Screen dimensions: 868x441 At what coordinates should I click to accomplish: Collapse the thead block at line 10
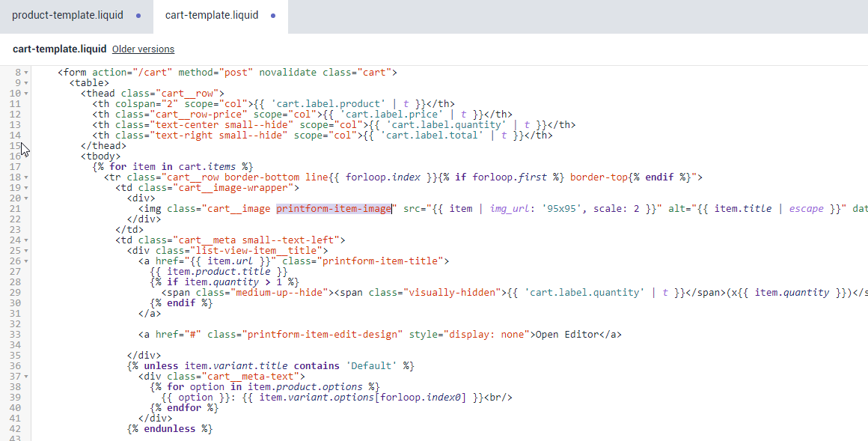point(26,94)
